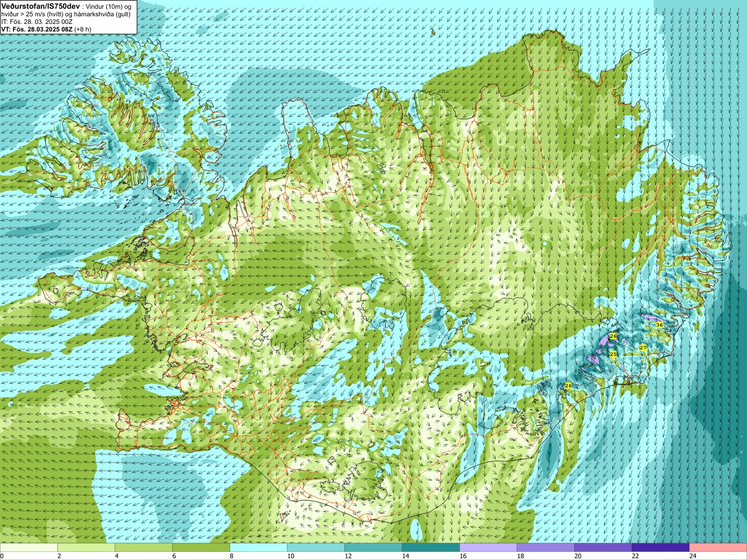Screen dimensions: 747x560
Task: Click the 16–18 m/s lavender legend swatch
Action: (488, 548)
